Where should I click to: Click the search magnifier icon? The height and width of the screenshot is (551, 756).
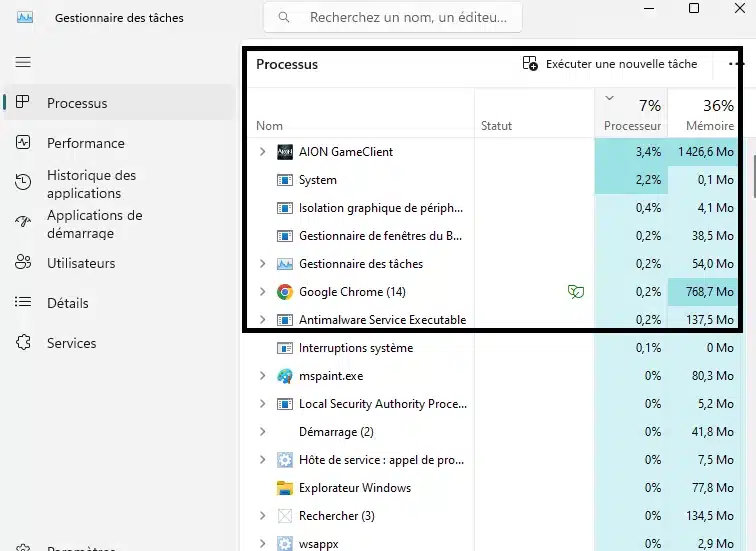[284, 17]
